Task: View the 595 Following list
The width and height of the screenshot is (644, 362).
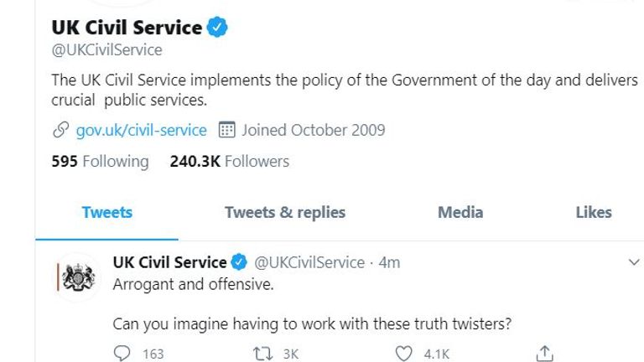Action: coord(100,161)
